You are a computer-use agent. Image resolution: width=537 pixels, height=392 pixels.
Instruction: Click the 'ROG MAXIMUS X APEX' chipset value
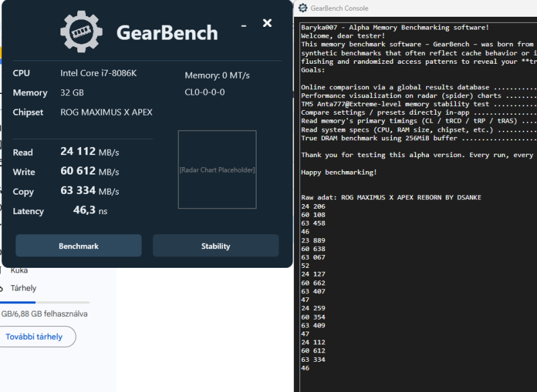106,112
